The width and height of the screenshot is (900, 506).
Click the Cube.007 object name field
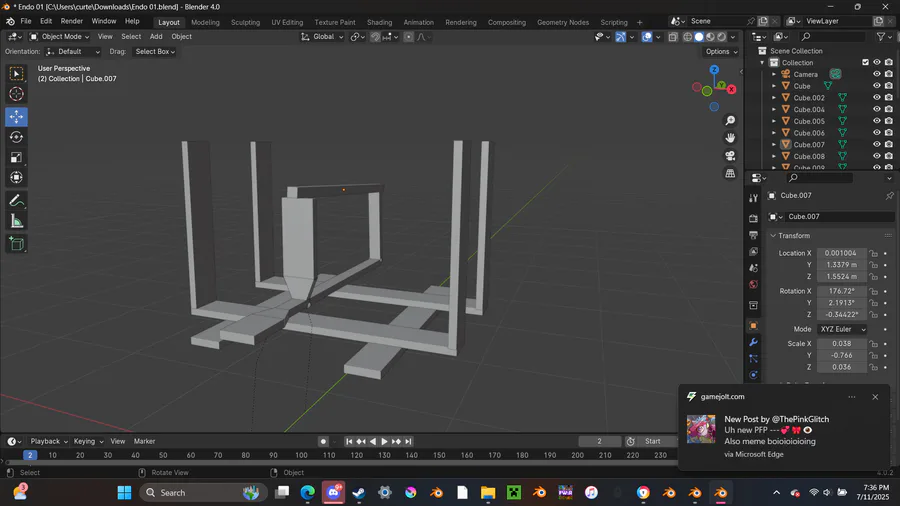(x=839, y=217)
